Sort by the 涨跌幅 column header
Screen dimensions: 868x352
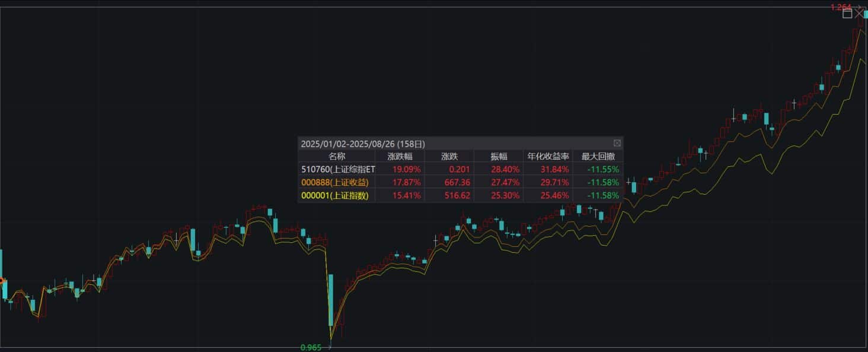pos(400,156)
